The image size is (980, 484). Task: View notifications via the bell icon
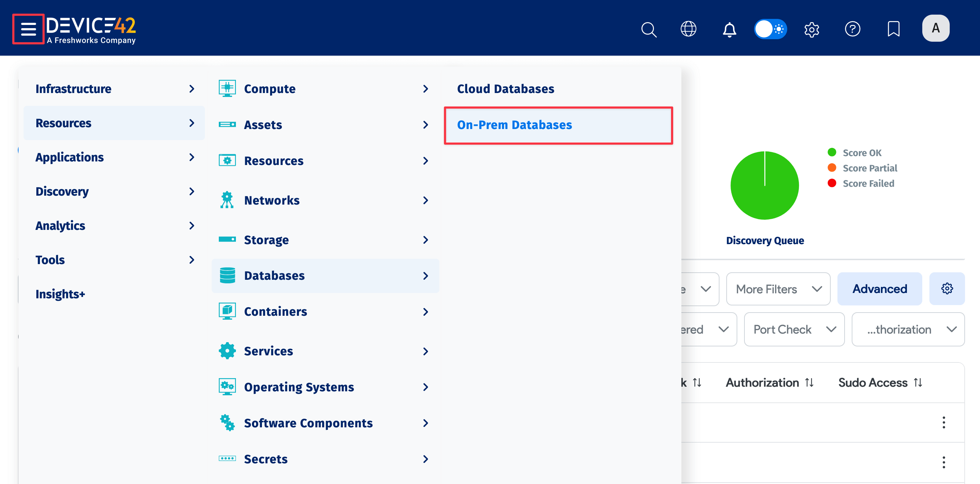click(x=729, y=29)
